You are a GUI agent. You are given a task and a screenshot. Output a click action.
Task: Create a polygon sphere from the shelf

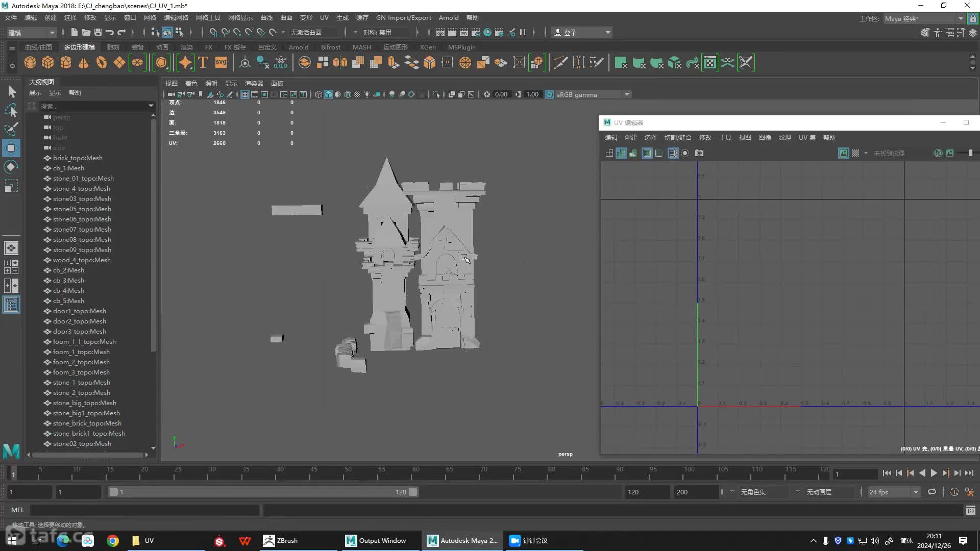tap(30, 63)
